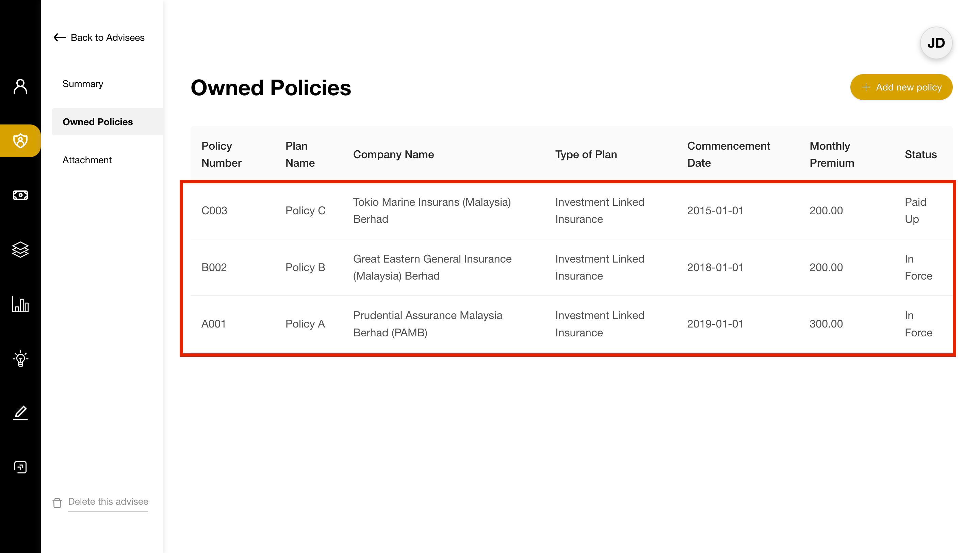Click Add new policy button
This screenshot has width=980, height=553.
(x=901, y=87)
